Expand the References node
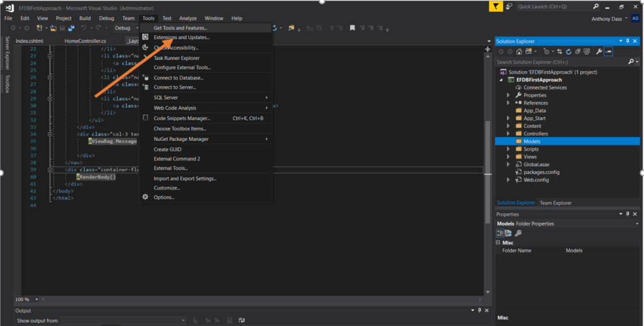Image resolution: width=644 pixels, height=326 pixels. 508,103
